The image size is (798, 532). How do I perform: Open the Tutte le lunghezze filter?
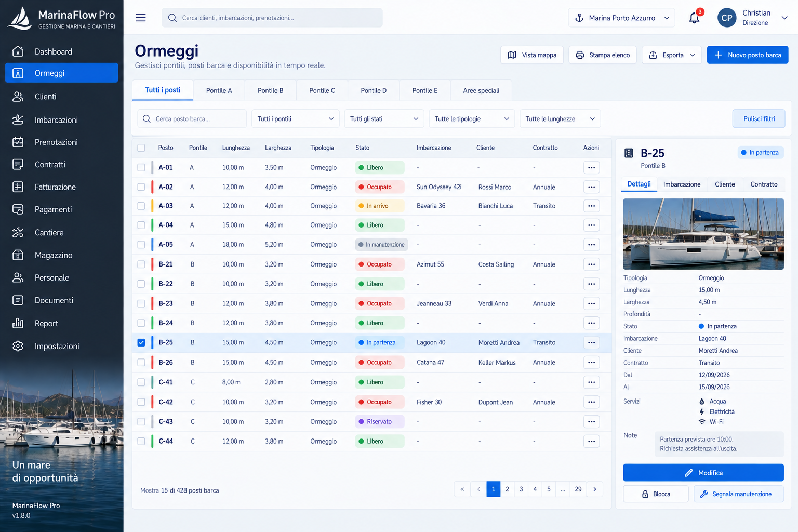pos(560,119)
